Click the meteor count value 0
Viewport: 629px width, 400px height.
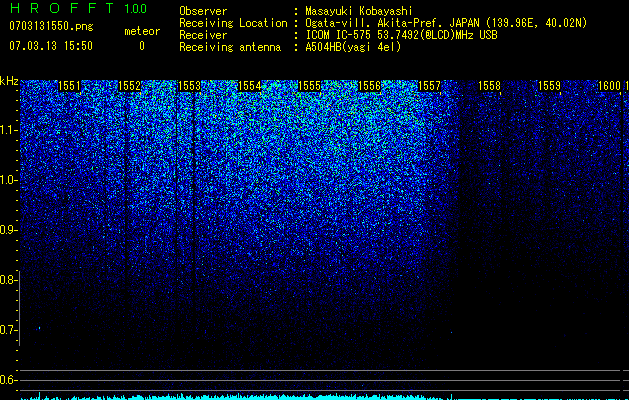click(x=142, y=46)
